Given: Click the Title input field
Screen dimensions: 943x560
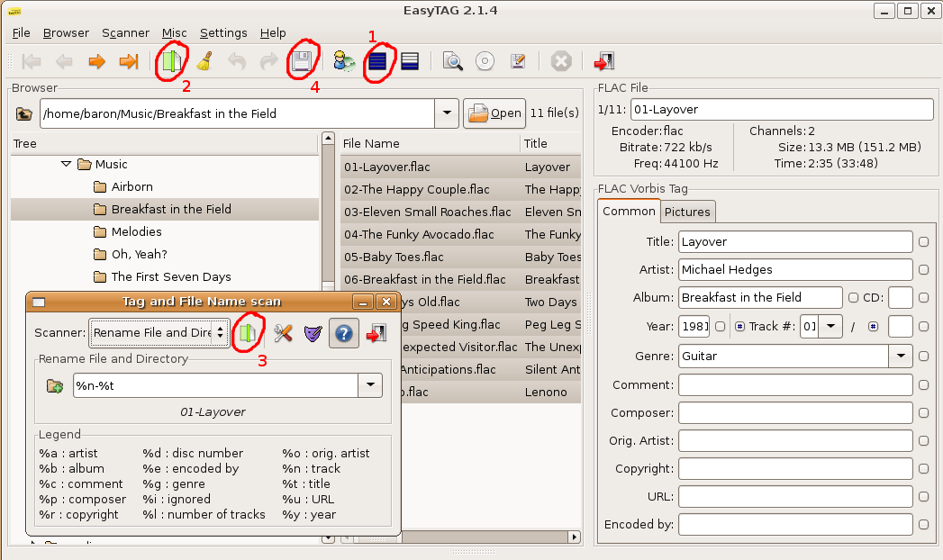Looking at the screenshot, I should 795,241.
